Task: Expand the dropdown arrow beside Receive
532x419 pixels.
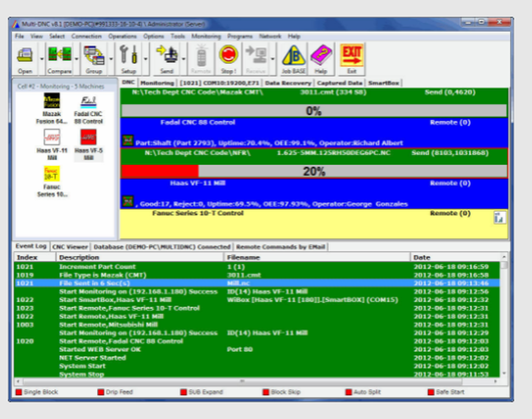Action: pos(272,59)
